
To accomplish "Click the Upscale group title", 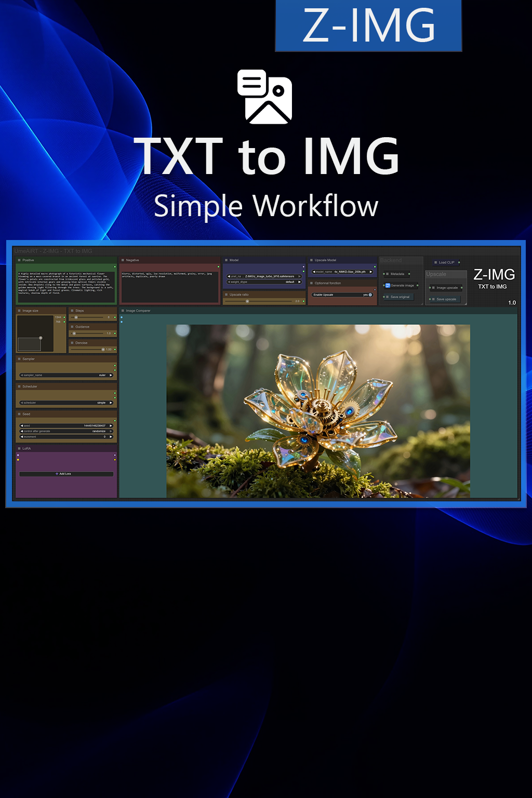I will tap(436, 274).
